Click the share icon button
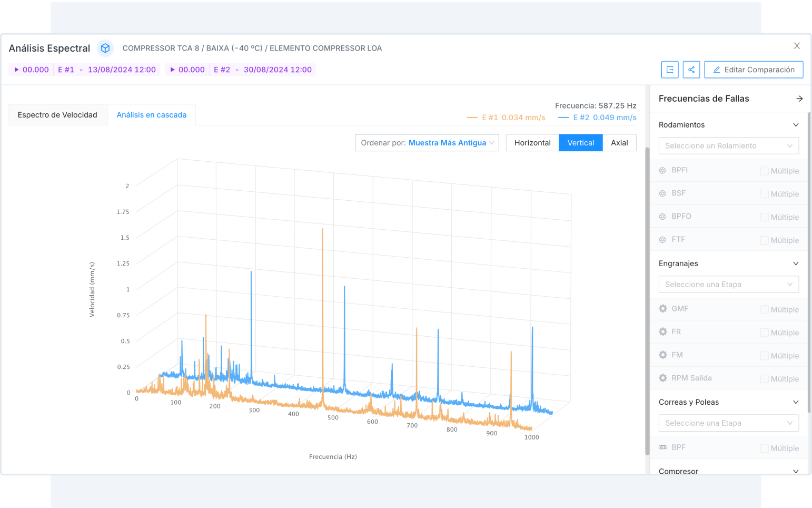This screenshot has width=812, height=508. (691, 70)
